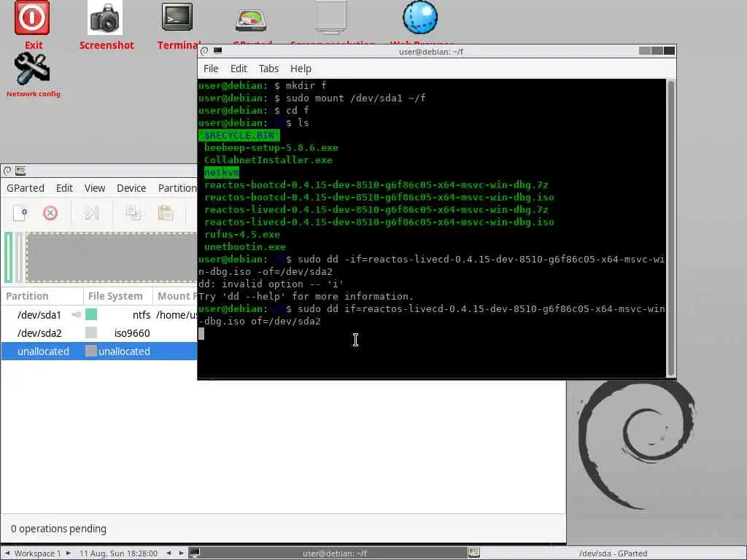Click the terminal prompt cursor line

[x=201, y=333]
